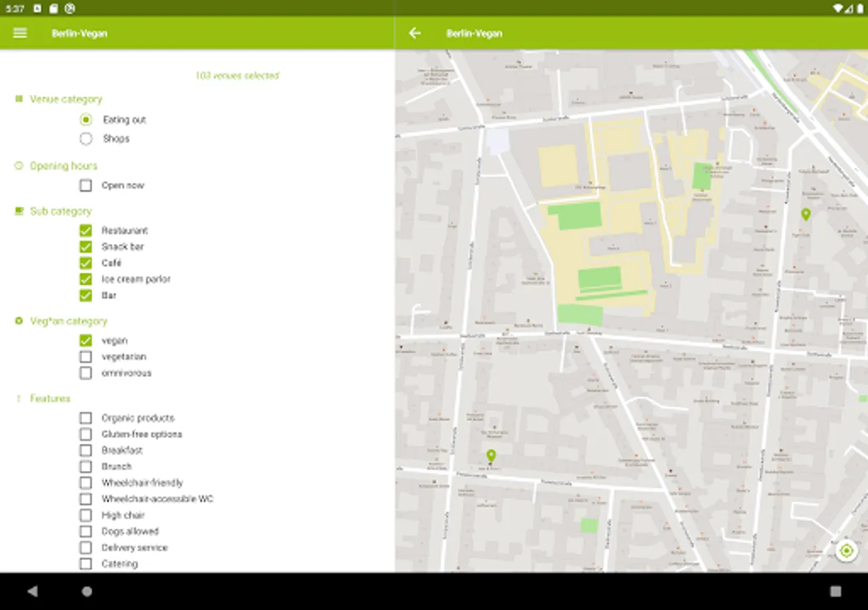Check the vegetarian option
Screen dimensions: 868x610
click(86, 357)
